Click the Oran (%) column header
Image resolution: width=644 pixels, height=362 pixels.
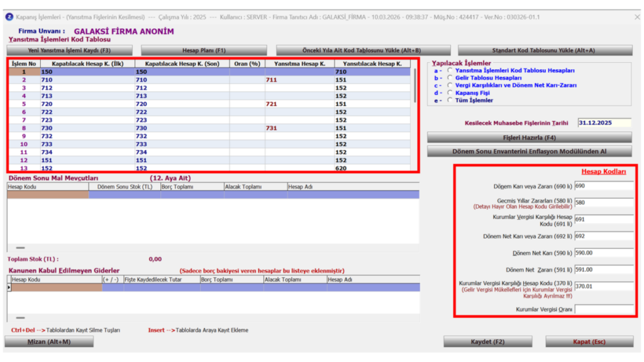(247, 63)
